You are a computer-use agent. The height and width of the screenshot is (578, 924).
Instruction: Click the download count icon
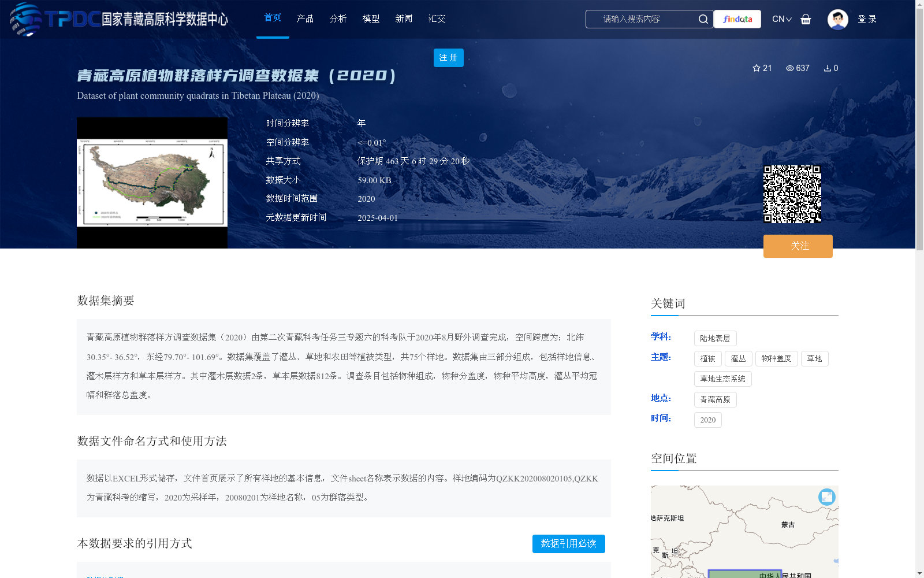click(827, 68)
